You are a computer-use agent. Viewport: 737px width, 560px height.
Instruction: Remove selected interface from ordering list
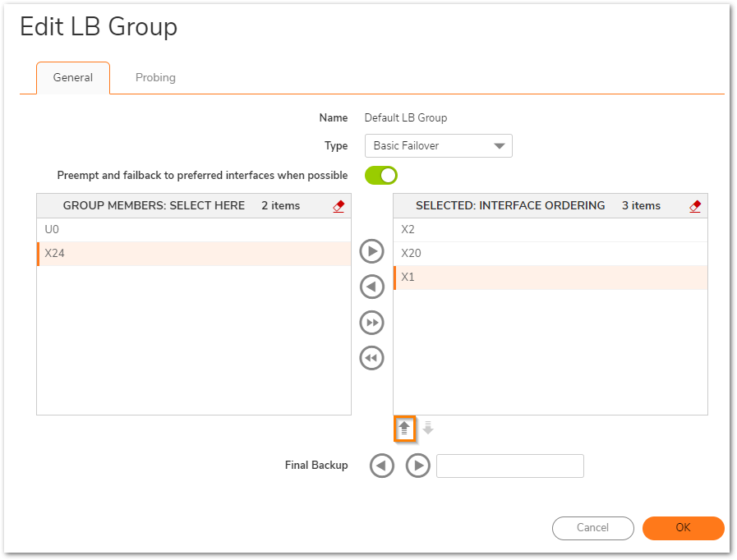(x=372, y=287)
